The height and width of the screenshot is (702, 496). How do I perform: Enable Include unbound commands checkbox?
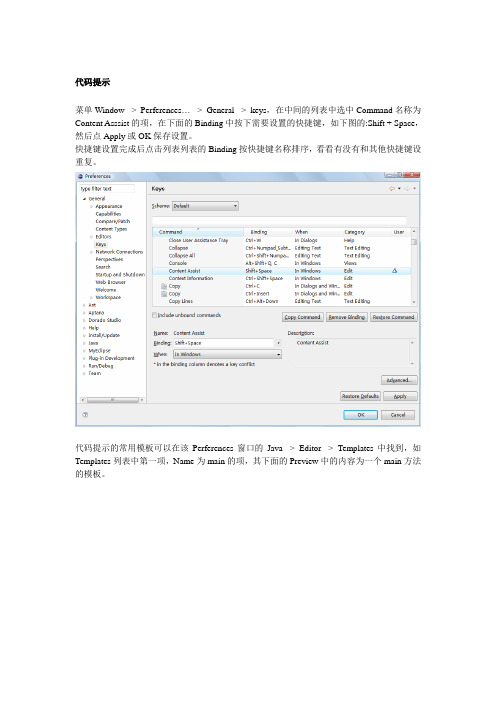(154, 315)
